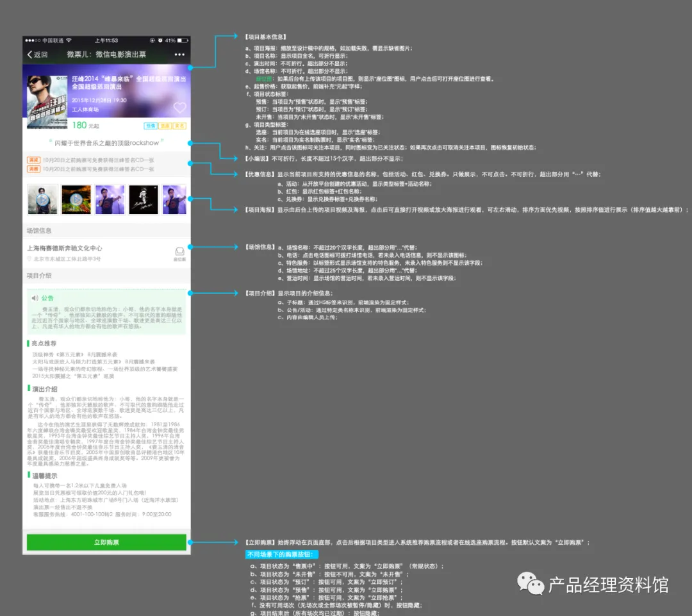
Task: Click the address 北京市东城区工体北路甲3号
Action: pyautogui.click(x=67, y=259)
